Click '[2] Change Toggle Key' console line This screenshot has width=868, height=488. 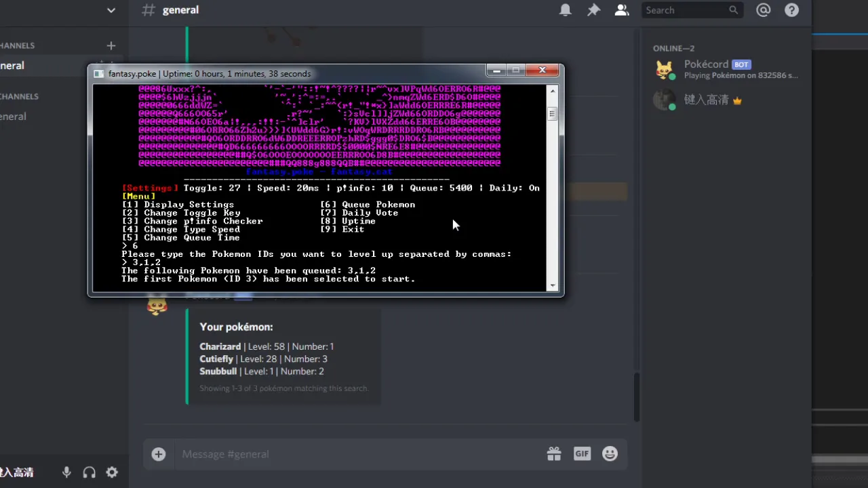[181, 213]
